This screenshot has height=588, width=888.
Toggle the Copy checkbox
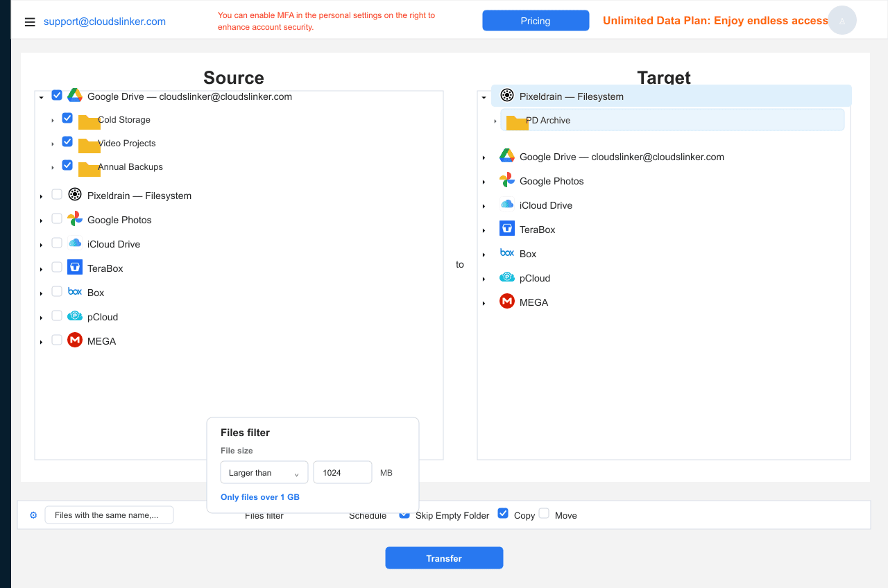click(x=503, y=514)
